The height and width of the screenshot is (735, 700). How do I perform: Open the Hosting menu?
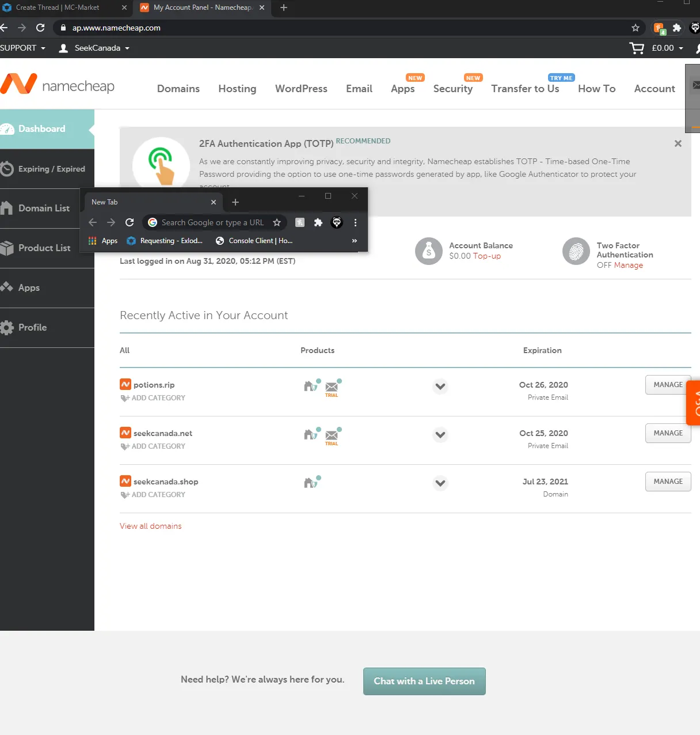click(x=237, y=89)
